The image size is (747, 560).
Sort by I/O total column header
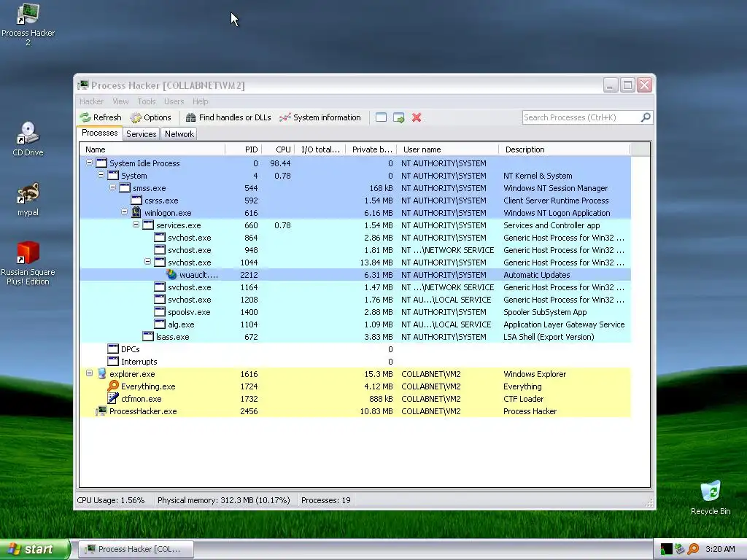(320, 149)
